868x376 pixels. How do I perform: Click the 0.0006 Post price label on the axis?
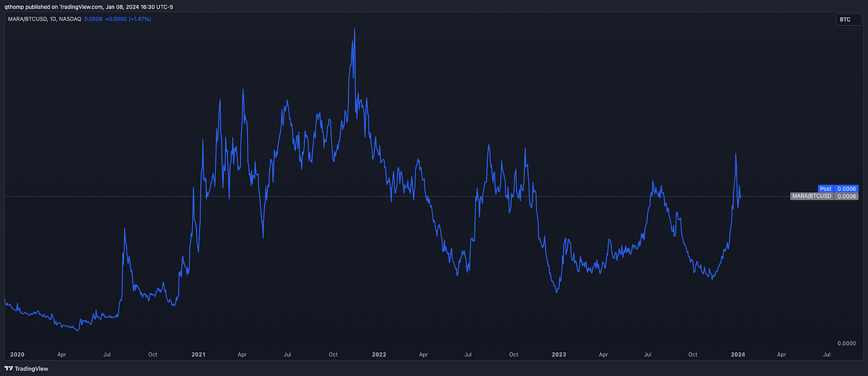click(x=847, y=189)
